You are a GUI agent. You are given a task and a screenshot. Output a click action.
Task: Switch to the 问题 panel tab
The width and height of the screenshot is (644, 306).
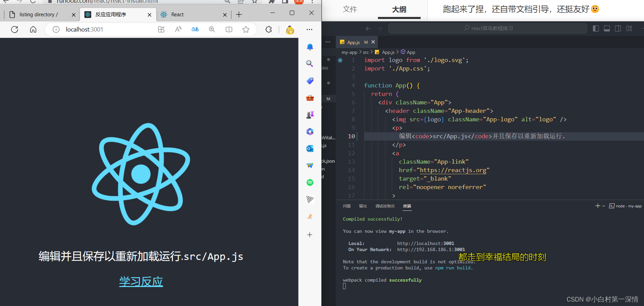(347, 206)
